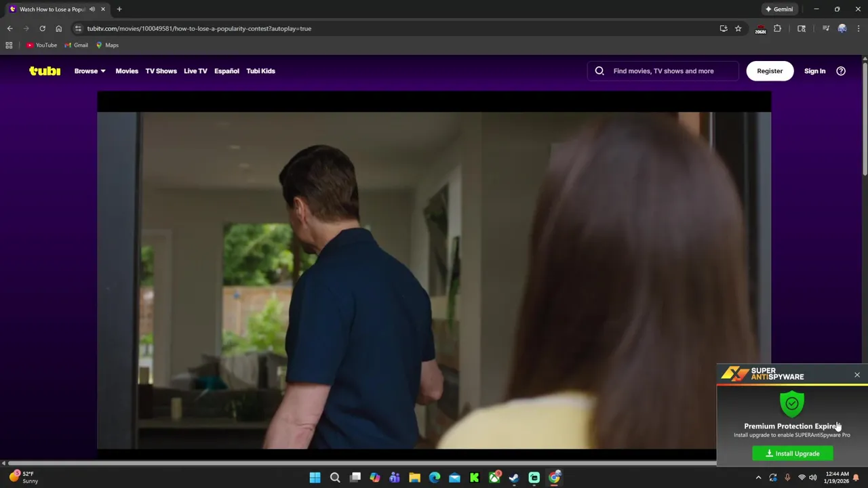Open the search tabs side panel icon
Viewport: 868px width, 488px height.
802,28
